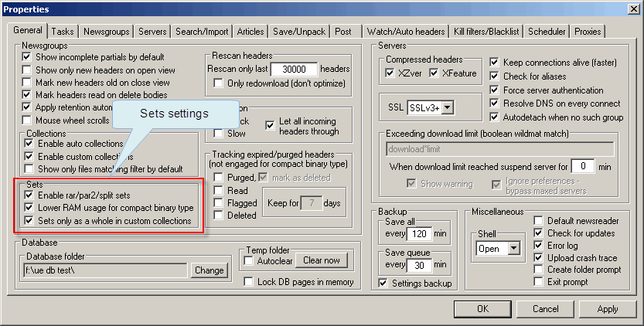Select the Scheduler tab
This screenshot has width=644, height=326.
548,32
